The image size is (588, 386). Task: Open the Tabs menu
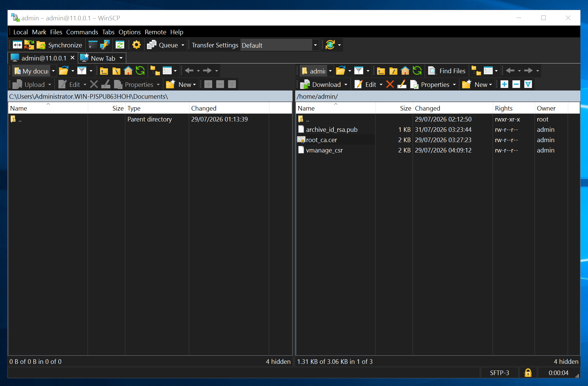[108, 32]
